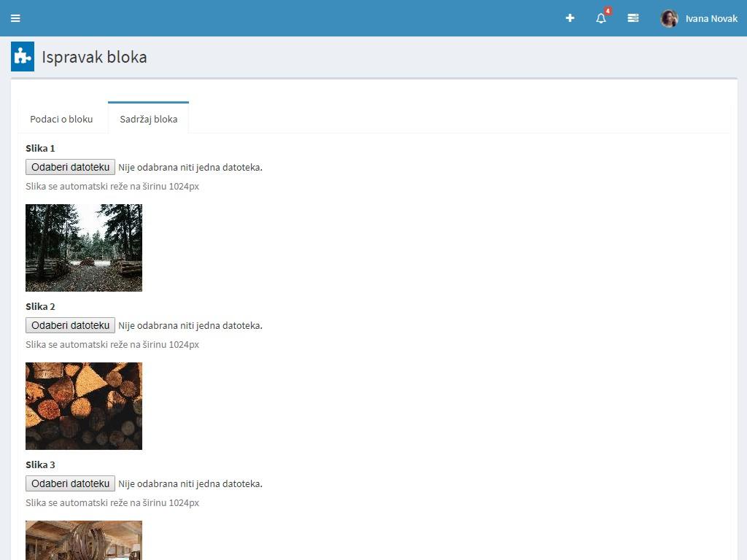This screenshot has height=560, width=747.
Task: Click the puzzle piece block icon
Action: 23,57
